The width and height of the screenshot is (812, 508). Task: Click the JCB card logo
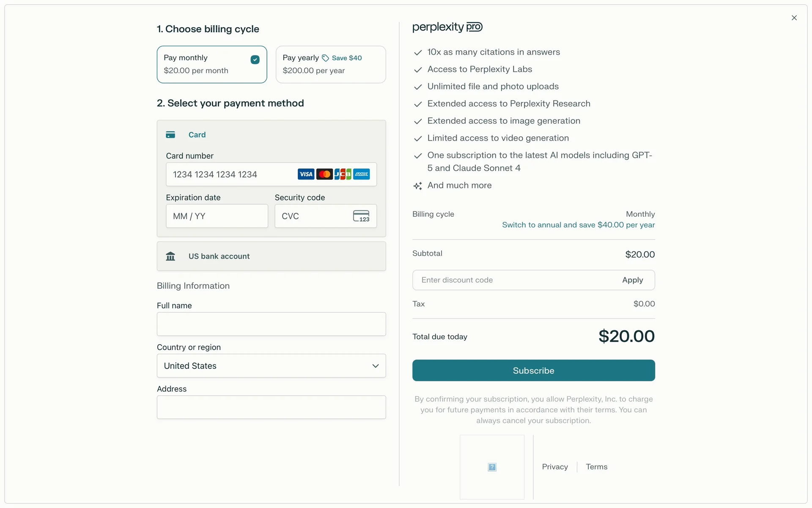(343, 174)
